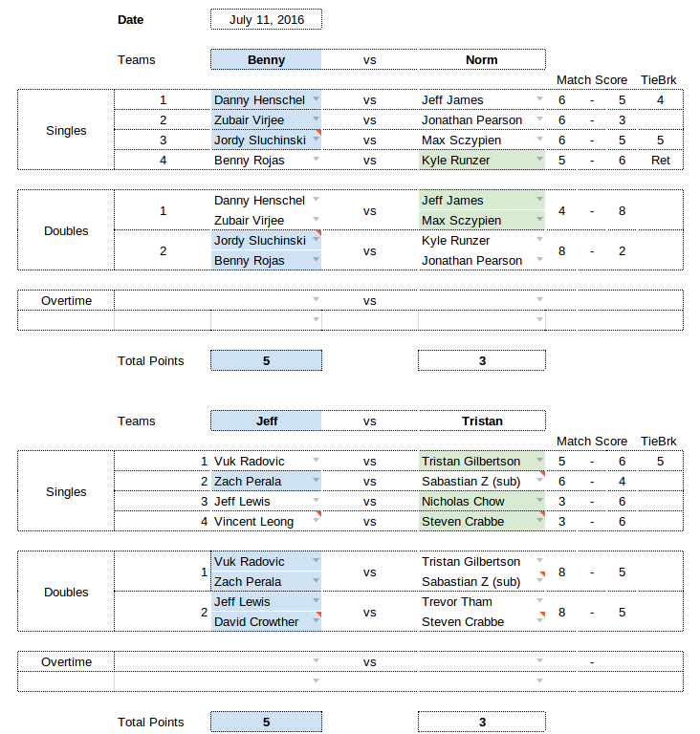700x734 pixels.
Task: Open dropdown arrow beside Danny Henschel singles
Action: pyautogui.click(x=316, y=98)
